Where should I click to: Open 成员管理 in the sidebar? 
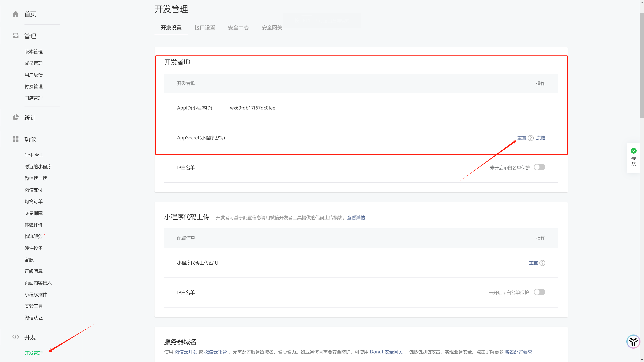[x=34, y=63]
